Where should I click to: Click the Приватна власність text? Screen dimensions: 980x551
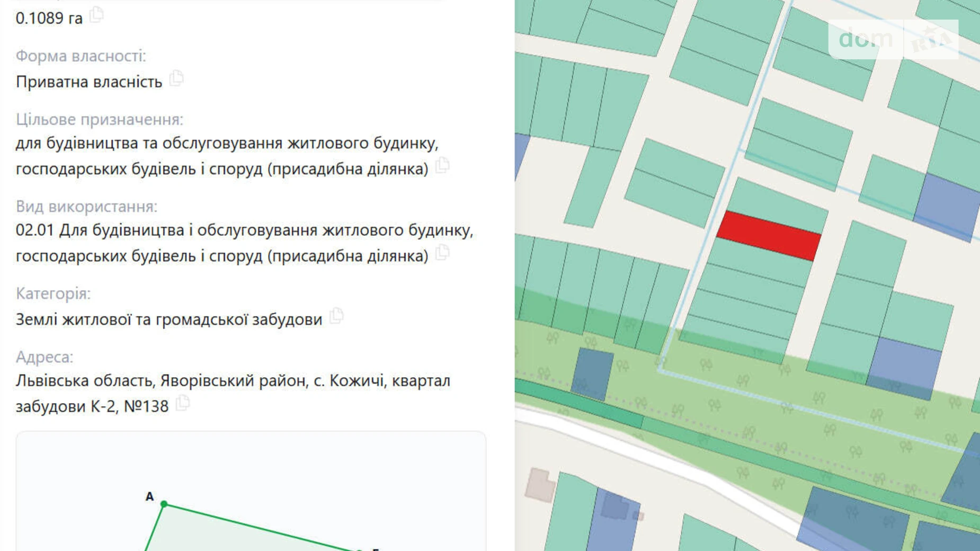pos(89,82)
